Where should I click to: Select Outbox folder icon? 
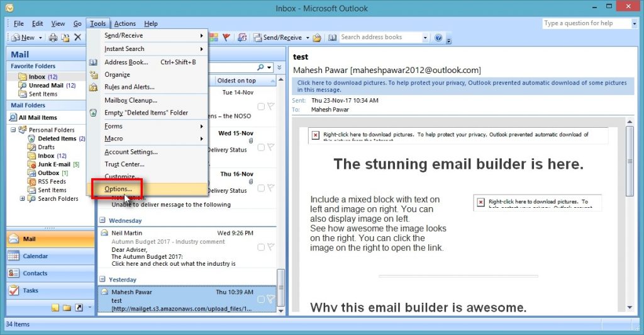[x=31, y=173]
